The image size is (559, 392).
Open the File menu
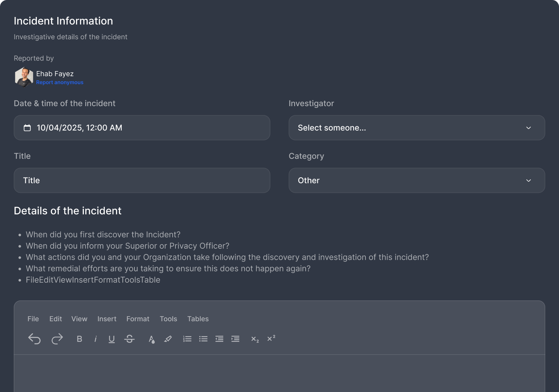pyautogui.click(x=33, y=319)
